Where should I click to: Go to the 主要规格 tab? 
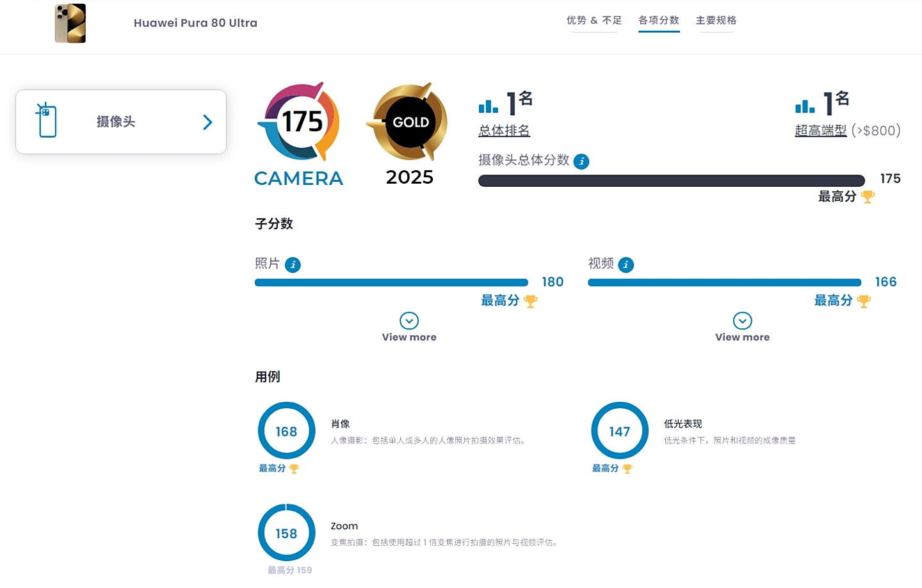716,20
